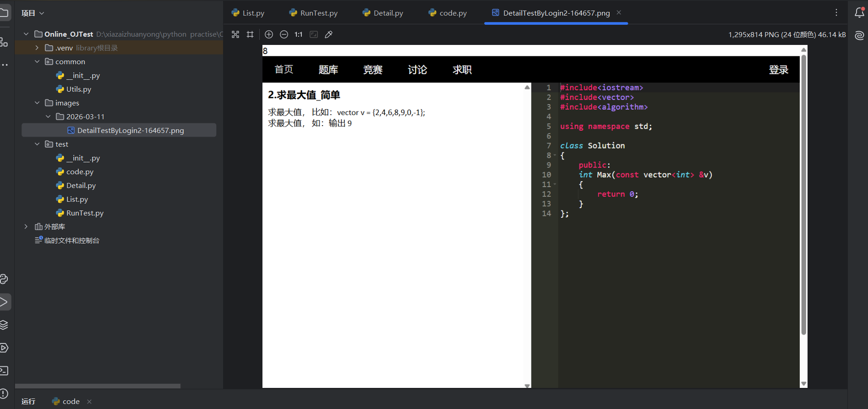Click 登录 in the screenshot navbar
Screen dimensions: 868x409
[779, 70]
